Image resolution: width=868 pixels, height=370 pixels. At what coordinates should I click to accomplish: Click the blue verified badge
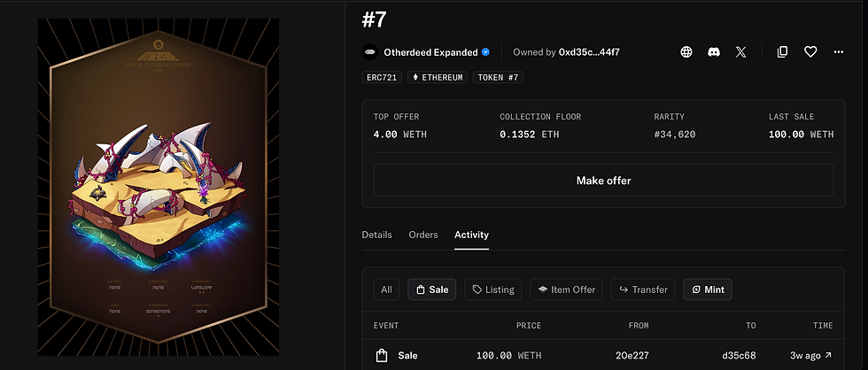click(485, 52)
